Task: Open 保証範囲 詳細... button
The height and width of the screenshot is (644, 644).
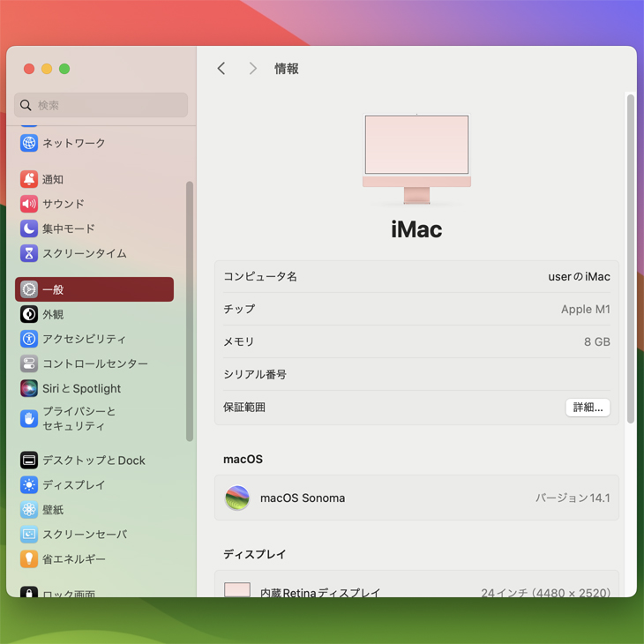Action: coord(588,408)
